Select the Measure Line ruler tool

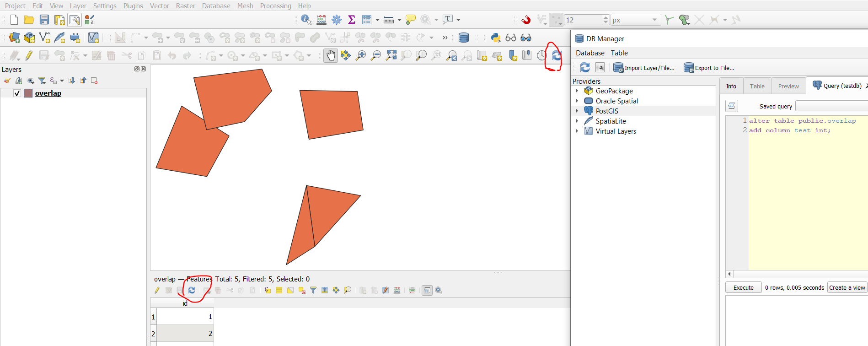(389, 20)
